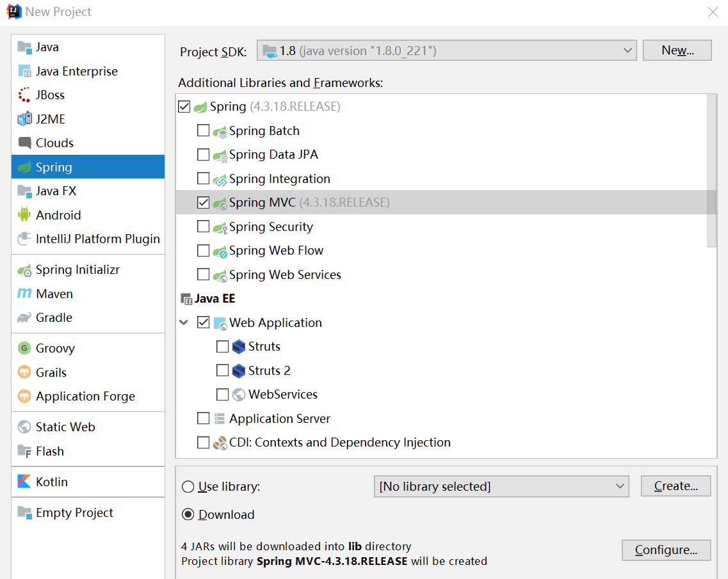728x579 pixels.
Task: Uncheck the Spring MVC checkbox
Action: pos(204,202)
